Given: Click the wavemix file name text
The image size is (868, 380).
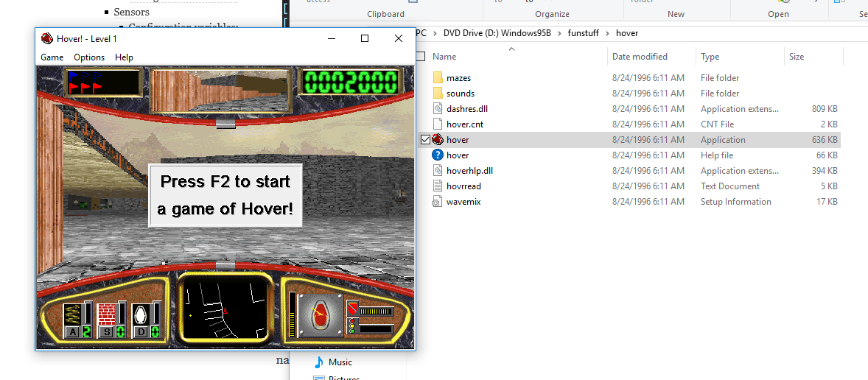Looking at the screenshot, I should click(463, 202).
